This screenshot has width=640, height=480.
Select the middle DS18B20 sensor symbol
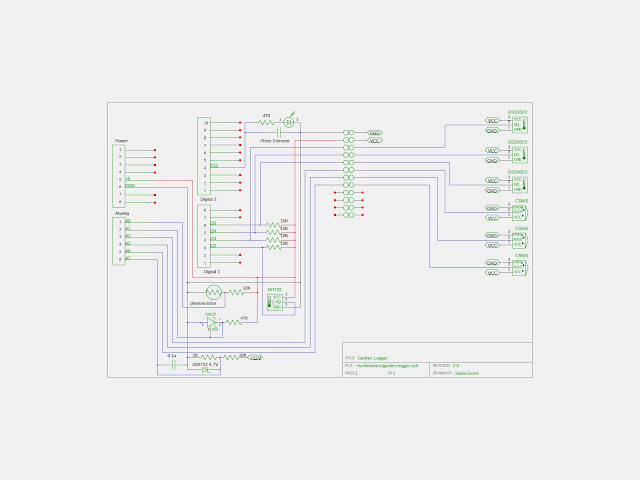[520, 155]
